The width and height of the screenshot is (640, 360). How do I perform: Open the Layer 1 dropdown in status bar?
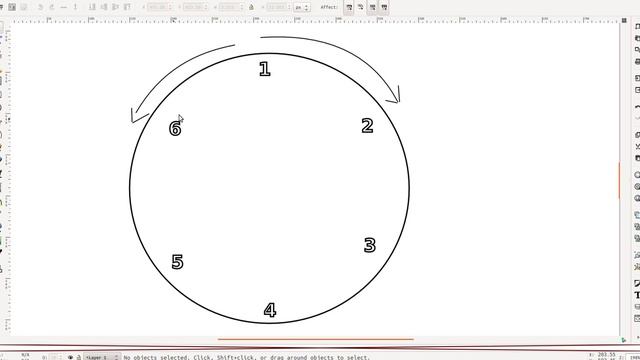(x=102, y=357)
